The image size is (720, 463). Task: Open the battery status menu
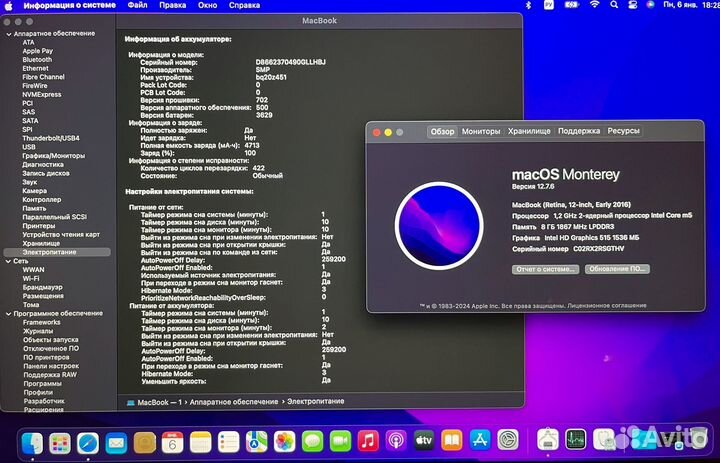click(x=572, y=5)
